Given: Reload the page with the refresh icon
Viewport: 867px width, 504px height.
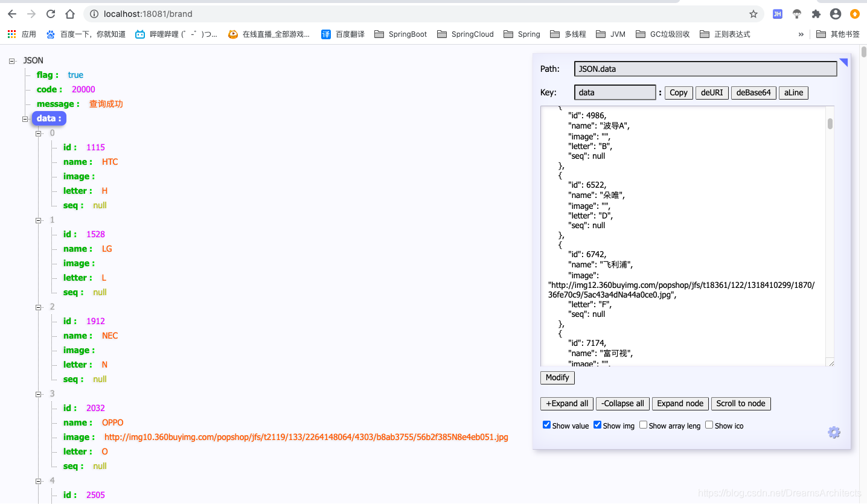Looking at the screenshot, I should coord(51,14).
